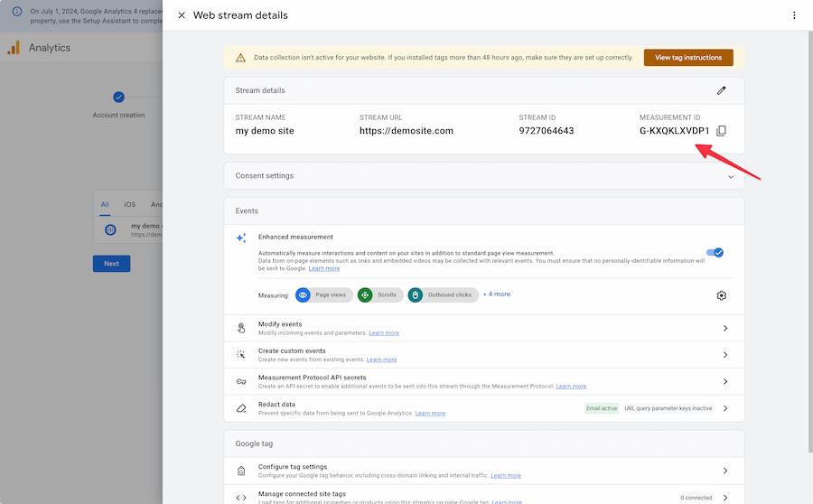
Task: Click the Analytics logo in background page
Action: [14, 48]
